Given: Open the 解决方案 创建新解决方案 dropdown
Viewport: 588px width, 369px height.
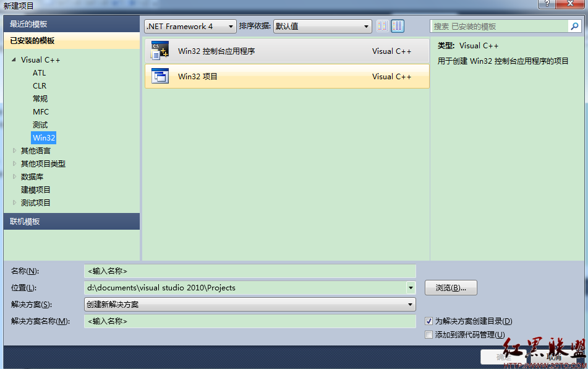Looking at the screenshot, I should 250,305.
